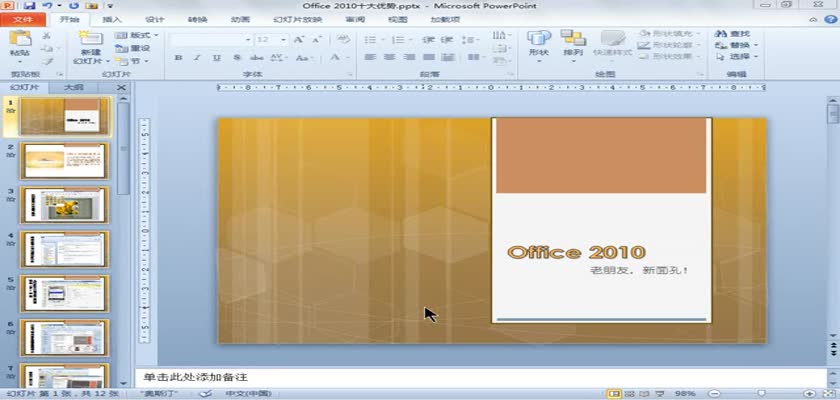Click the Save icon in quick access toolbar
This screenshot has width=840, height=400.
(29, 5)
